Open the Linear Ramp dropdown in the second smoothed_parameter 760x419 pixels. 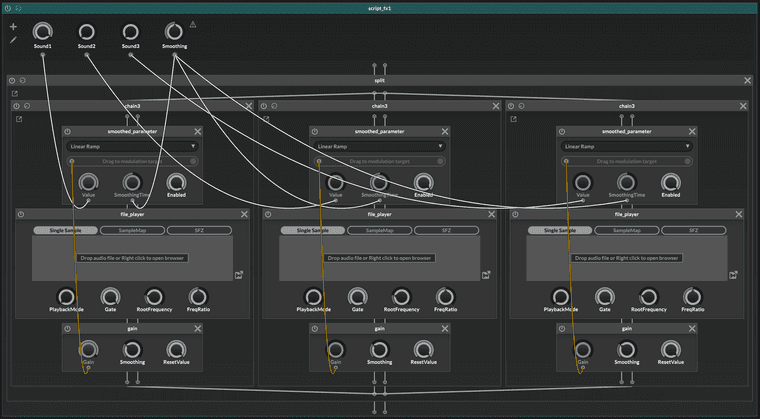pyautogui.click(x=380, y=146)
